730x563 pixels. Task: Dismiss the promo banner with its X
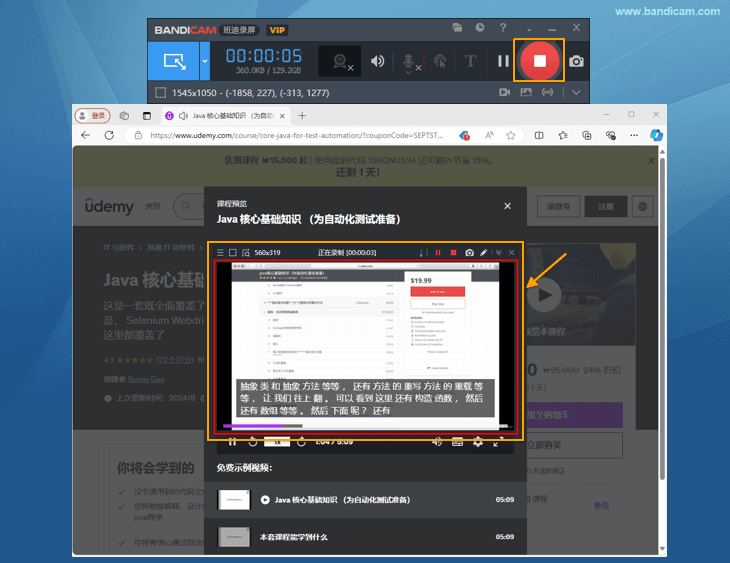pos(651,161)
